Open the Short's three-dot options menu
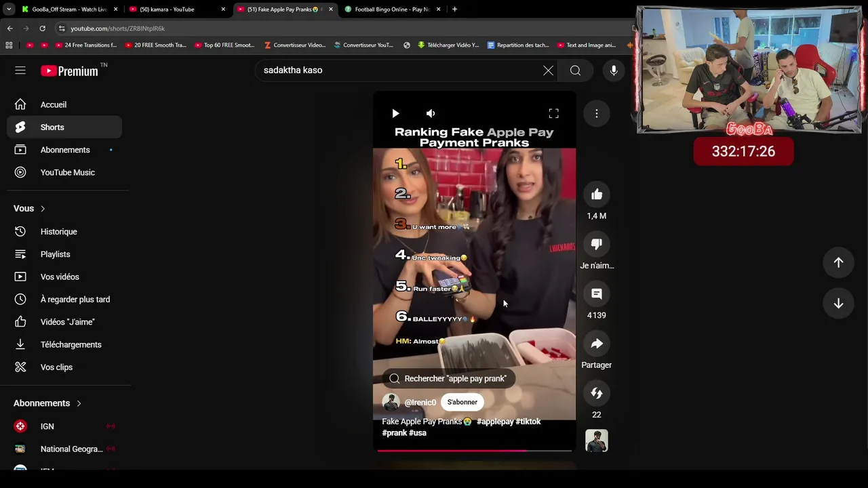This screenshot has width=868, height=488. point(597,113)
